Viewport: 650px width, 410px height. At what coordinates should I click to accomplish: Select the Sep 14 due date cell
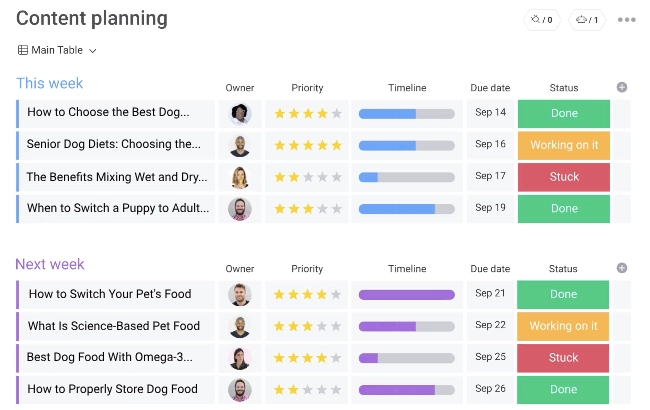(x=490, y=112)
